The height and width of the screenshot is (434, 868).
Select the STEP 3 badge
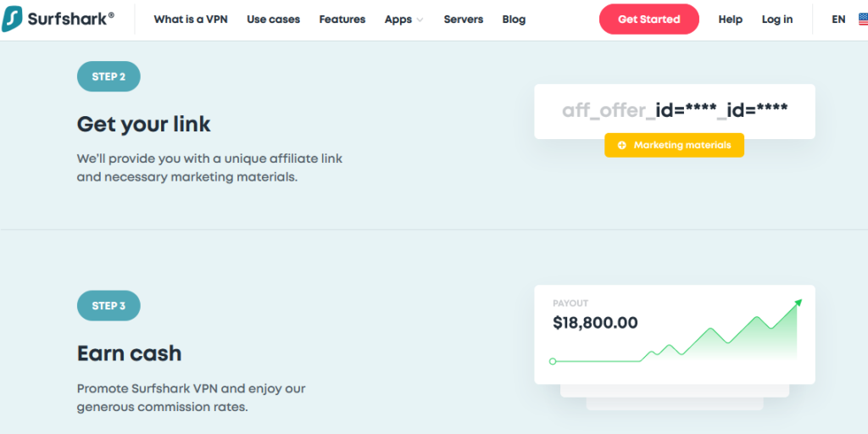(108, 305)
